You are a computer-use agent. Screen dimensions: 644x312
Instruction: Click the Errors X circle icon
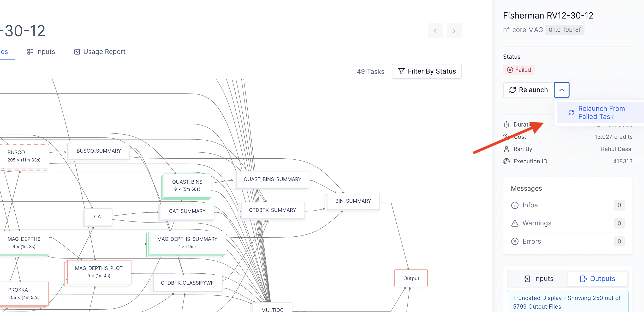tap(515, 241)
